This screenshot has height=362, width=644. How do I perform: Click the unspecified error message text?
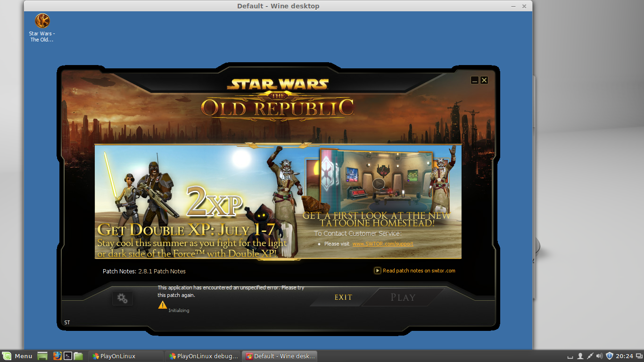click(x=231, y=291)
